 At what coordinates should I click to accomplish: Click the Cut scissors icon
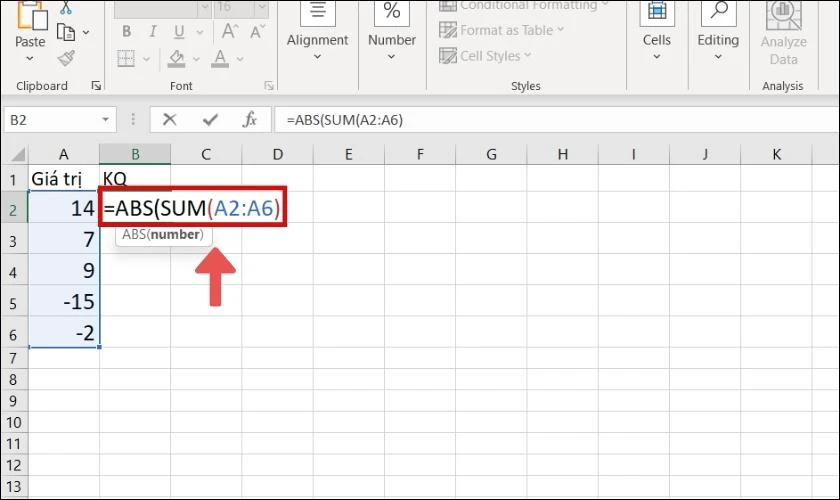click(66, 8)
